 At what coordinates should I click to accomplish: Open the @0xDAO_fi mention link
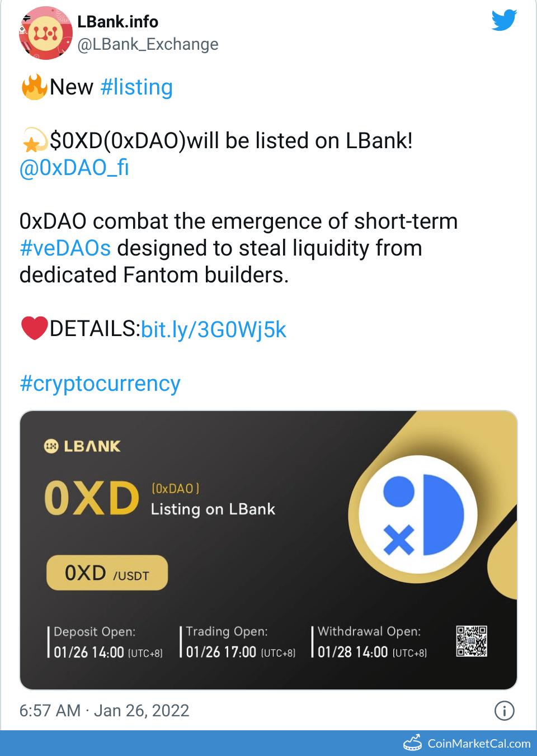(x=74, y=168)
